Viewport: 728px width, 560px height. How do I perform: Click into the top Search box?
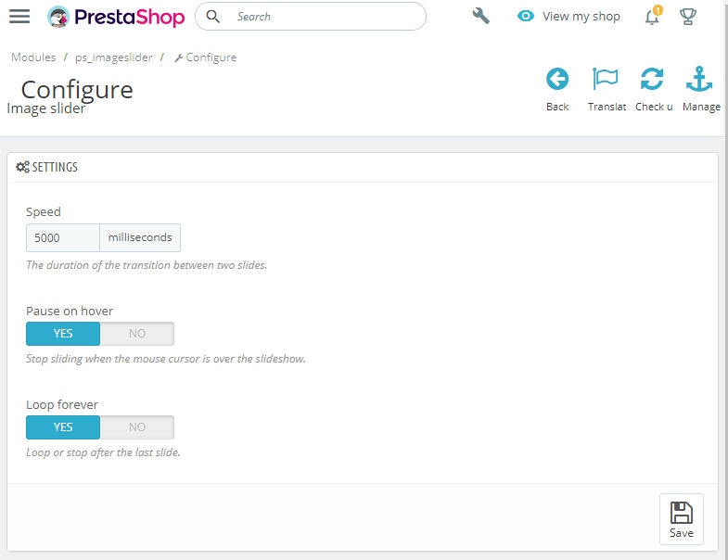(310, 17)
